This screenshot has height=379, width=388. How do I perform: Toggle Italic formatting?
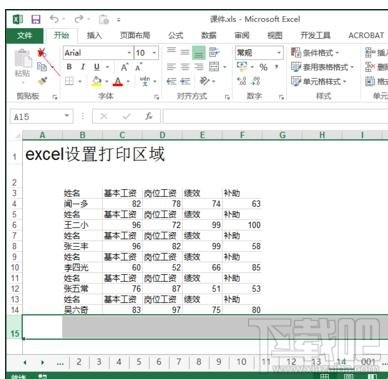[x=83, y=67]
